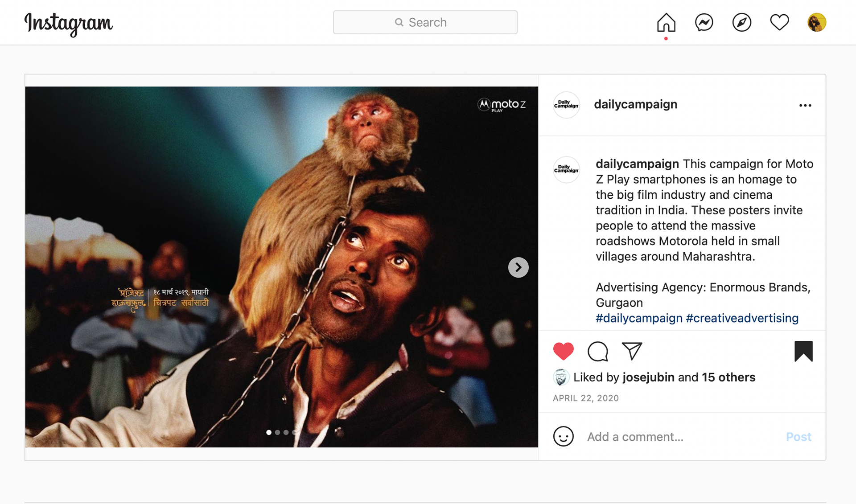Select the second carousel dot

[x=277, y=432]
